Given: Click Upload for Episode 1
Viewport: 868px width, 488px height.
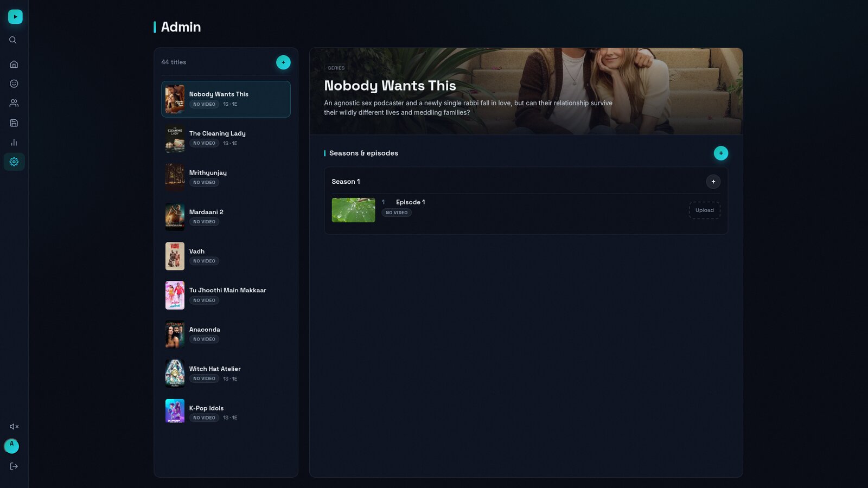Looking at the screenshot, I should (704, 210).
